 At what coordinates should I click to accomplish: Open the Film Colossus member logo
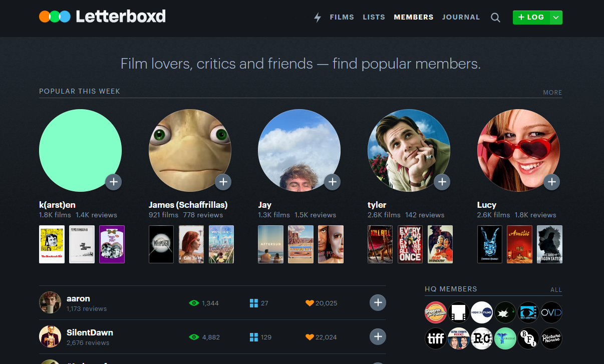[505, 338]
